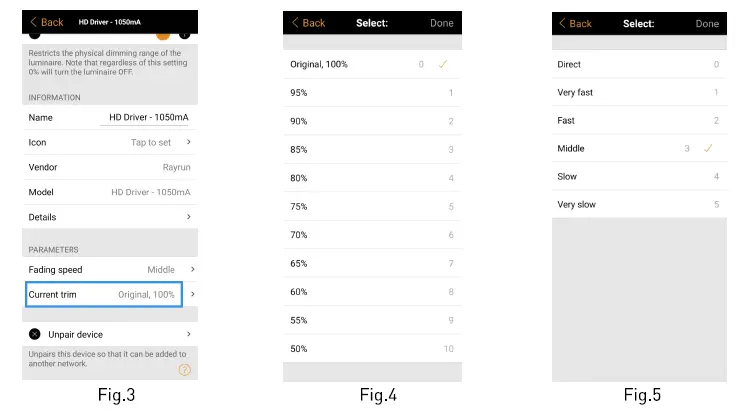The image size is (749, 416).
Task: Click the X icon beside Unpair device
Action: 35,334
